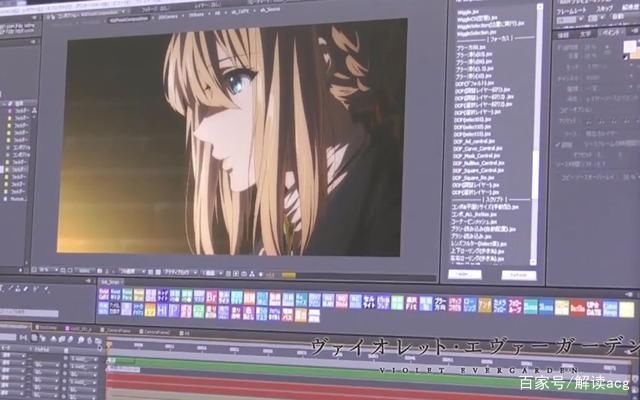This screenshot has width=640, height=400.
Task: Open the first layer's blend mode dropdown
Action: pos(13,356)
